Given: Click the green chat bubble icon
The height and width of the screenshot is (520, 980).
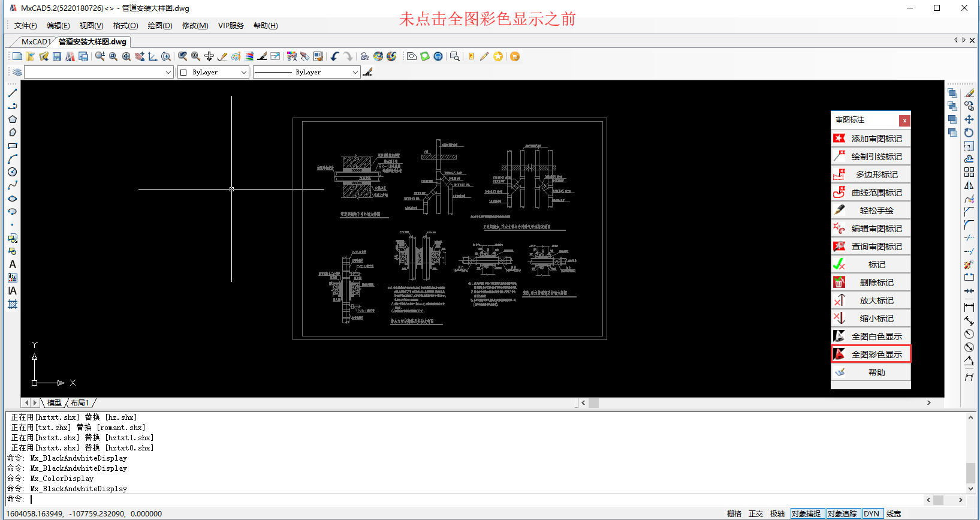Looking at the screenshot, I should (425, 56).
